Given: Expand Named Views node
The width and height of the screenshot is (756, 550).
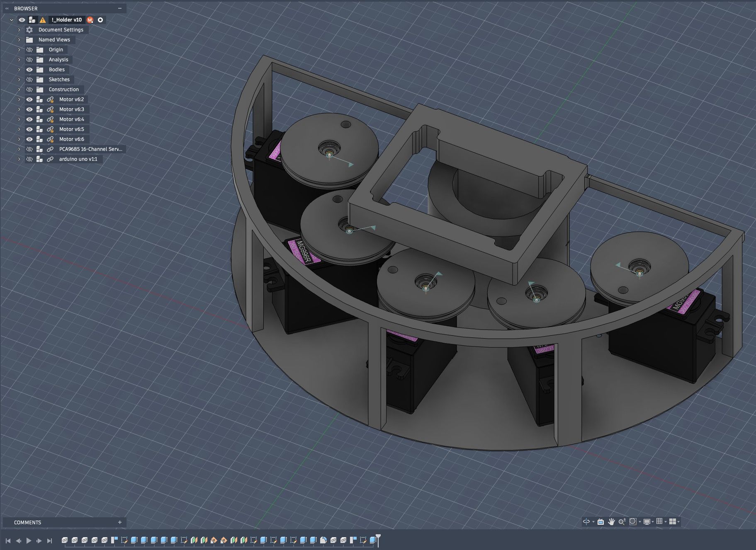Looking at the screenshot, I should coord(19,40).
